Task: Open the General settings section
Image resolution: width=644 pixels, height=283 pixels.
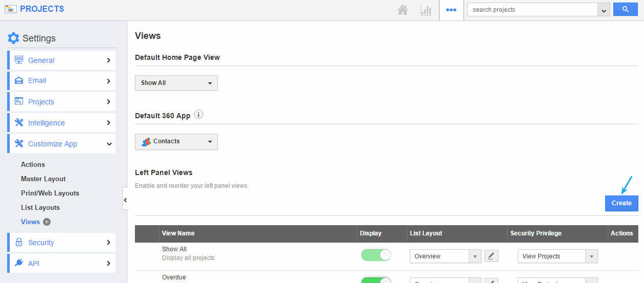Action: coord(61,60)
